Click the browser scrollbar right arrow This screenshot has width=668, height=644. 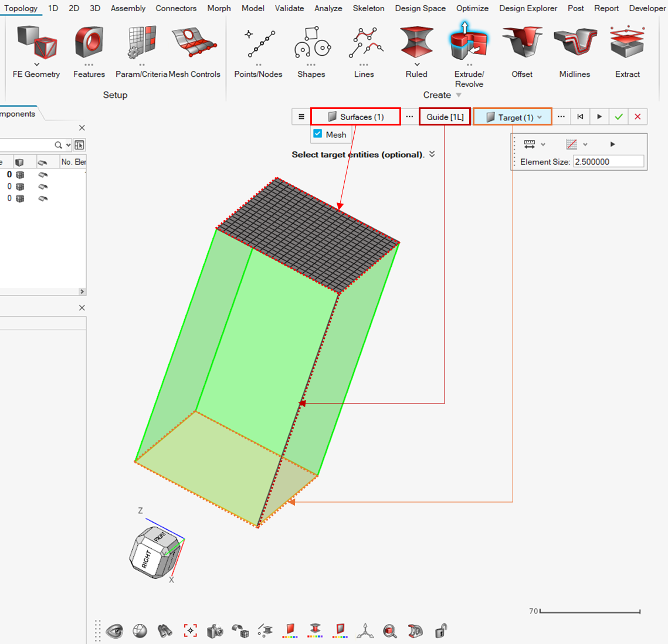click(x=82, y=292)
